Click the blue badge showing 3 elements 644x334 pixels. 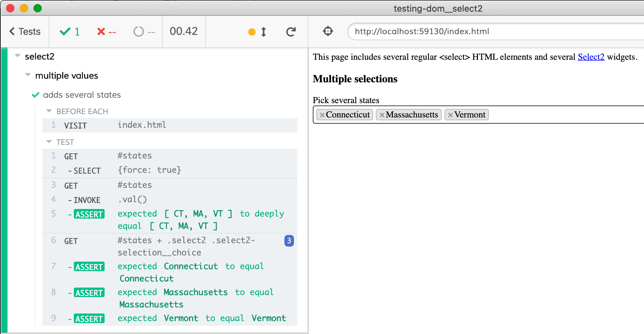coord(289,241)
